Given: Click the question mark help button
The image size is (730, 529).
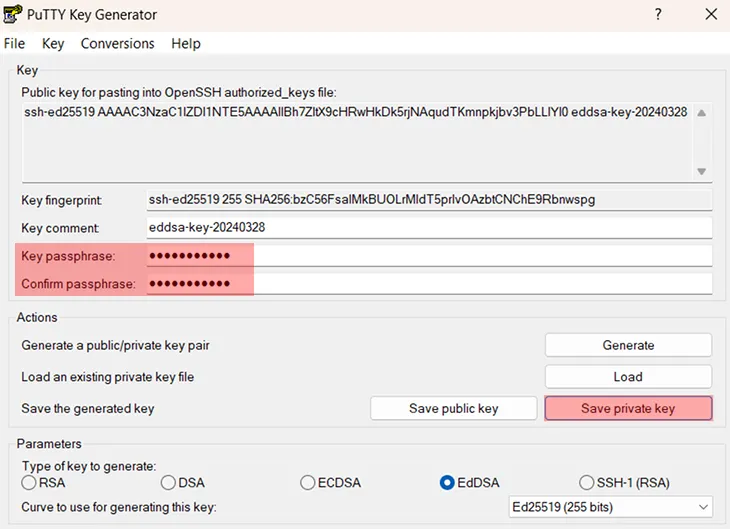Looking at the screenshot, I should [658, 15].
